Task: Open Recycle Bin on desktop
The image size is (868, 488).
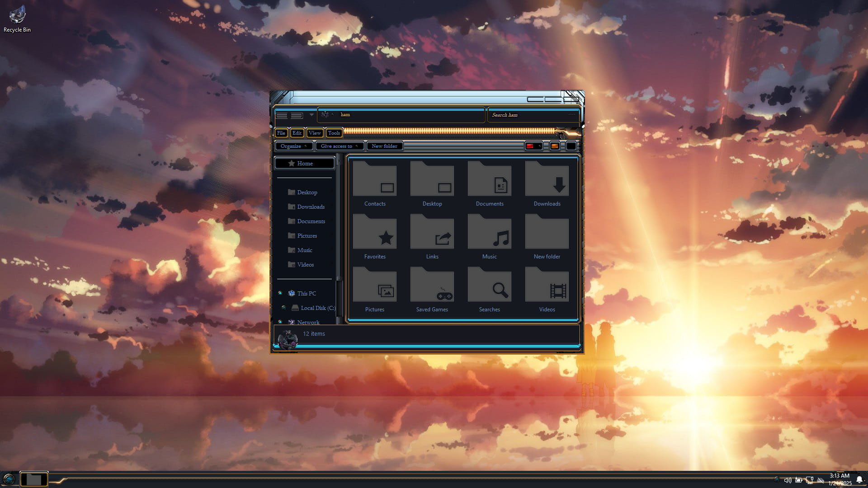Action: (x=17, y=19)
